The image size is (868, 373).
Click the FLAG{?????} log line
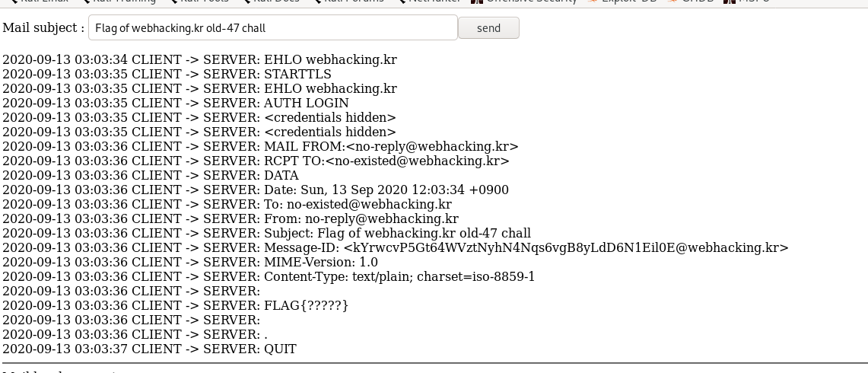[176, 305]
